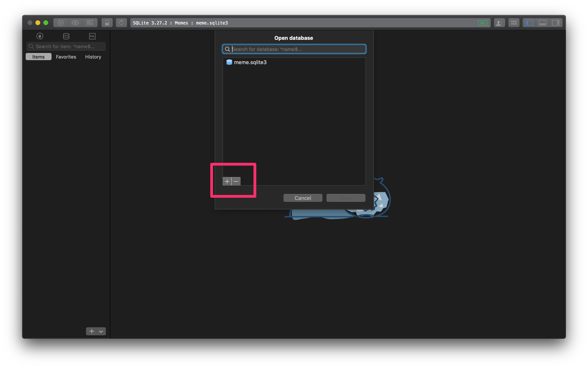
Task: Toggle the left sidebar panel
Action: coord(529,23)
